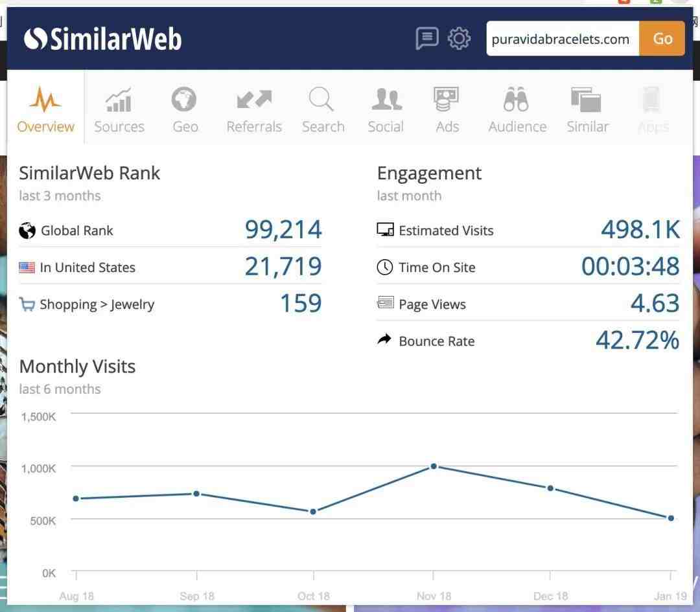
Task: Open the Similar sites tab
Action: click(587, 109)
